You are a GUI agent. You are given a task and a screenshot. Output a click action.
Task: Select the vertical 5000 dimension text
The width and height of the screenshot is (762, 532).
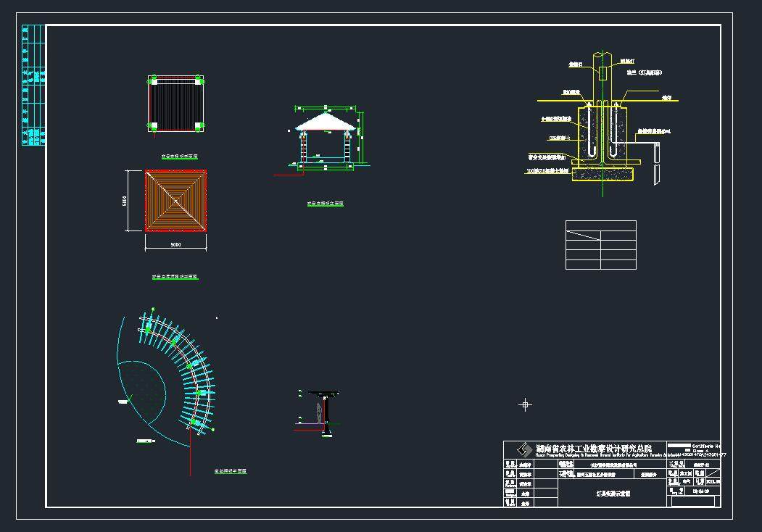(x=125, y=201)
